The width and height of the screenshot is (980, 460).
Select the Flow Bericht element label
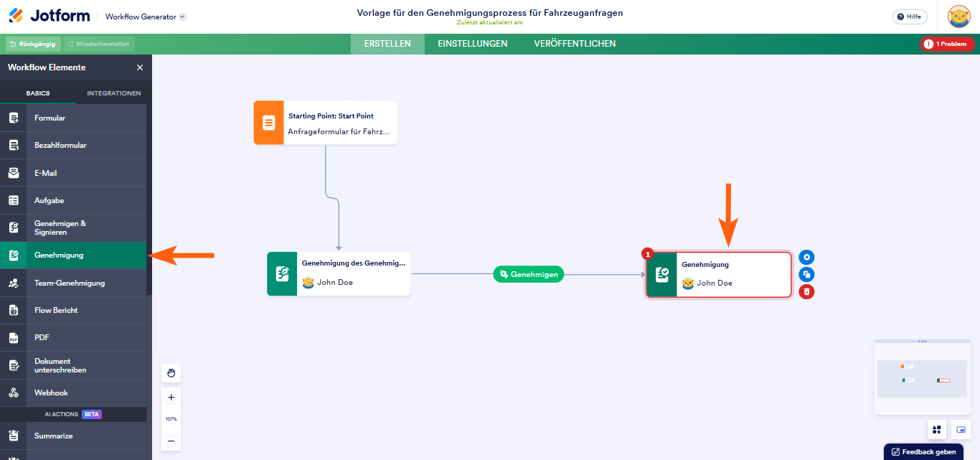pos(56,310)
